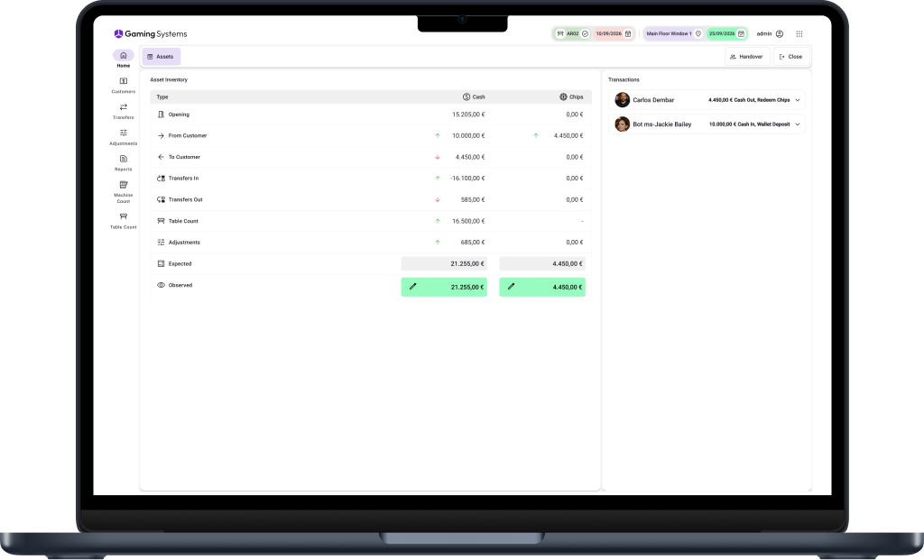Viewport: 924px width, 560px height.
Task: Click the observed chips 4.450,00 € field
Action: (542, 287)
